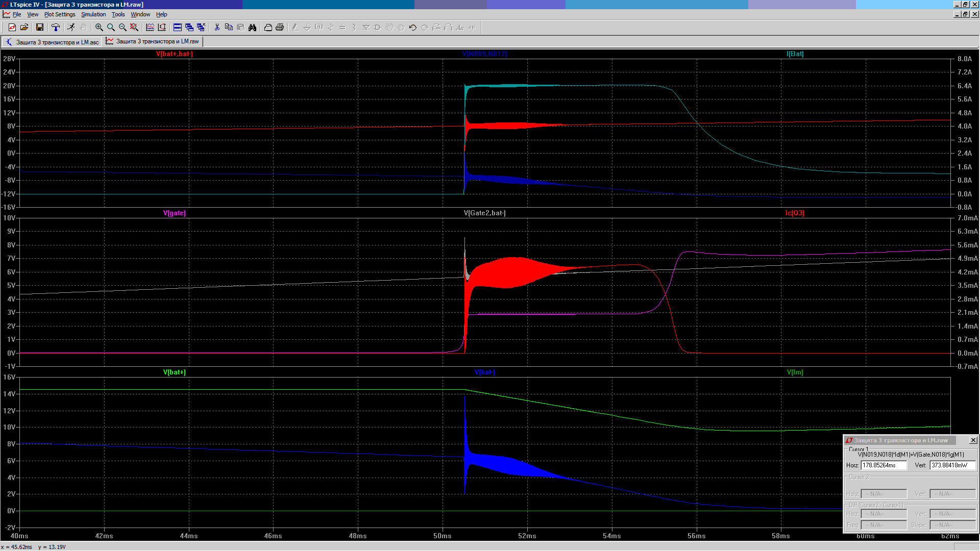Image resolution: width=980 pixels, height=551 pixels.
Task: Click the New Schematic toolbar icon
Action: click(12, 28)
